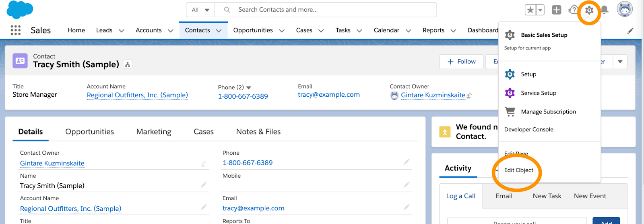Click the search magnifier icon

click(x=227, y=10)
